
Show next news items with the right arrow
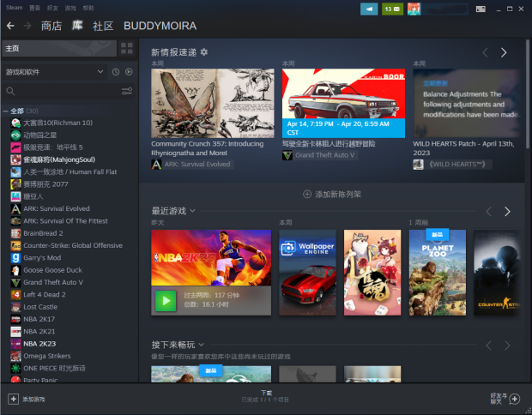(504, 52)
